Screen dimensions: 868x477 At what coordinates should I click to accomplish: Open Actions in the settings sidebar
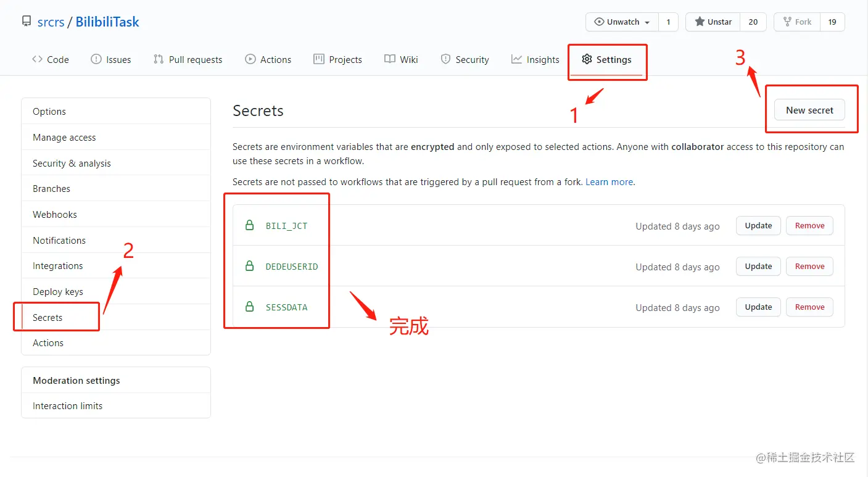pyautogui.click(x=116, y=342)
